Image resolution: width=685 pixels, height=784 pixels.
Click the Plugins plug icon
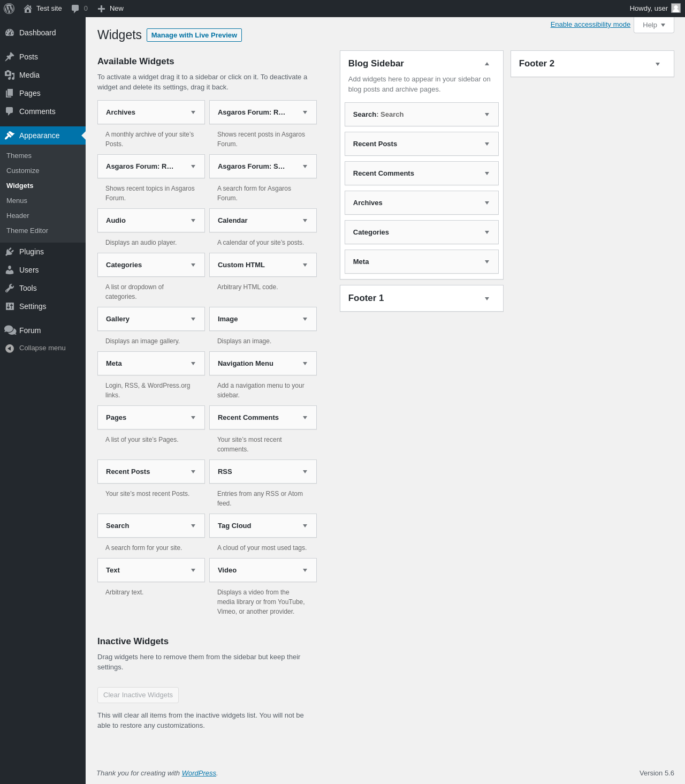tap(10, 252)
